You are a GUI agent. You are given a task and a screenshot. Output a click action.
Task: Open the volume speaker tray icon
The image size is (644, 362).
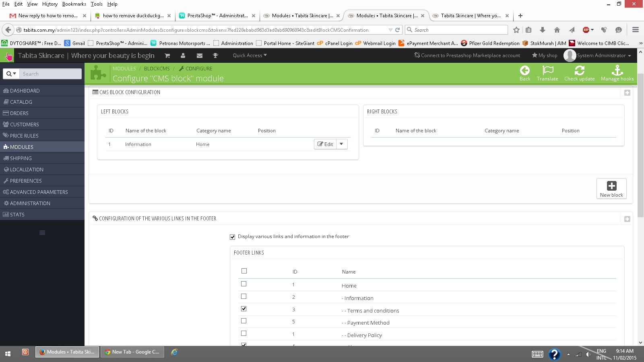tap(588, 354)
